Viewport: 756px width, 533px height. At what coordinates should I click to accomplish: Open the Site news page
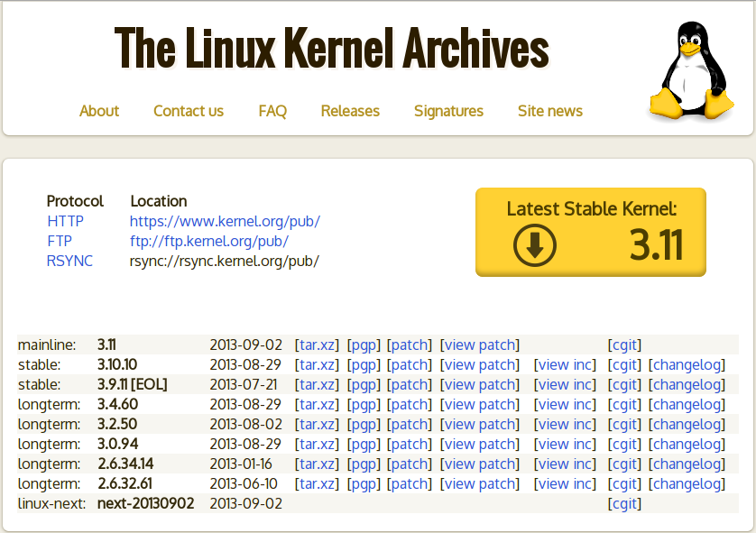point(550,111)
